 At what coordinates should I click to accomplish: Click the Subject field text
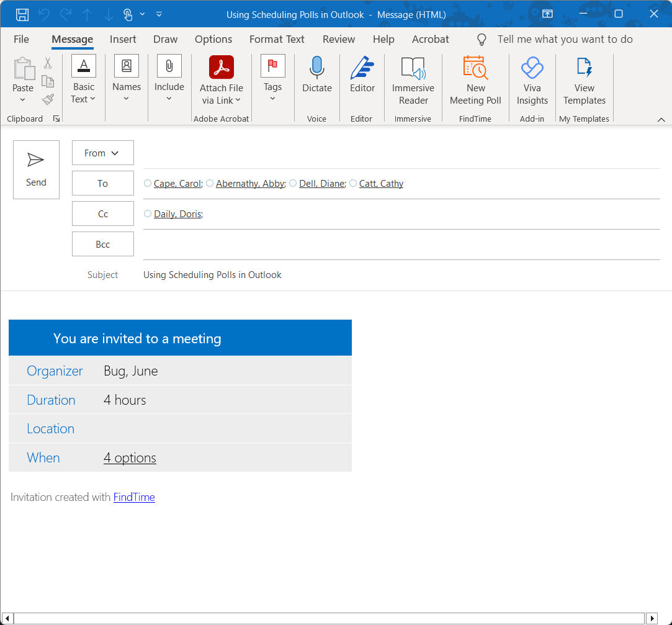coord(212,275)
